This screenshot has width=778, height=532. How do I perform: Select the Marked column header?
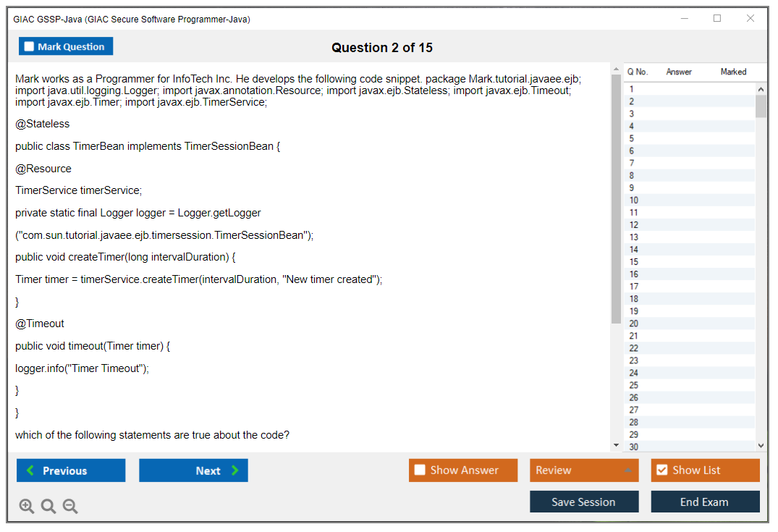732,72
